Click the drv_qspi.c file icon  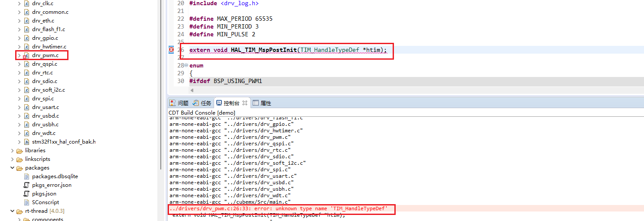coord(26,64)
